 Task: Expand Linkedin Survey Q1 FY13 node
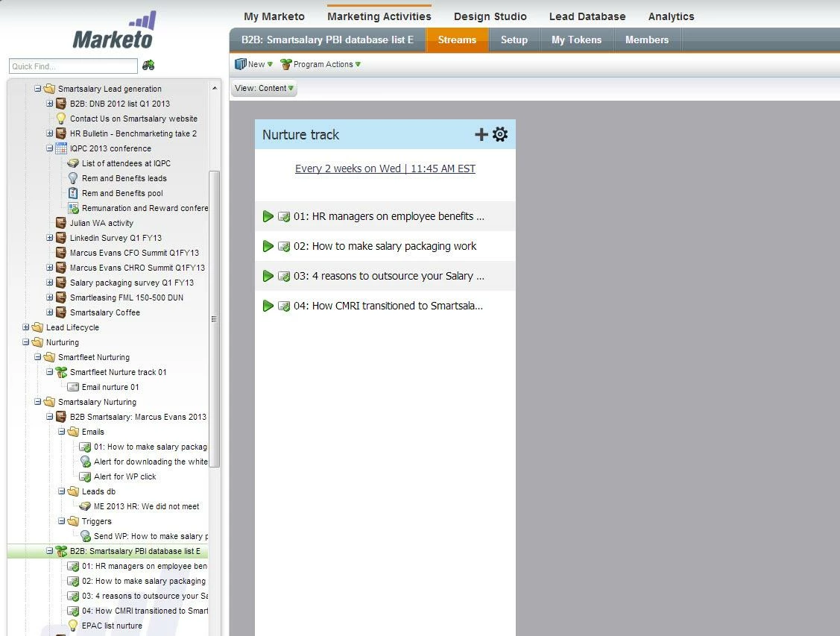[x=49, y=238]
